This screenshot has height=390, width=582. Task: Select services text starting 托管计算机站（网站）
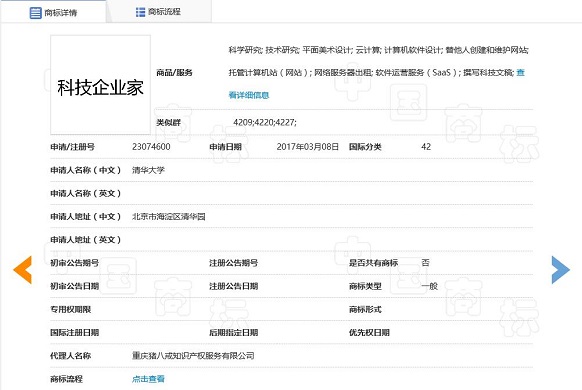pyautogui.click(x=371, y=73)
